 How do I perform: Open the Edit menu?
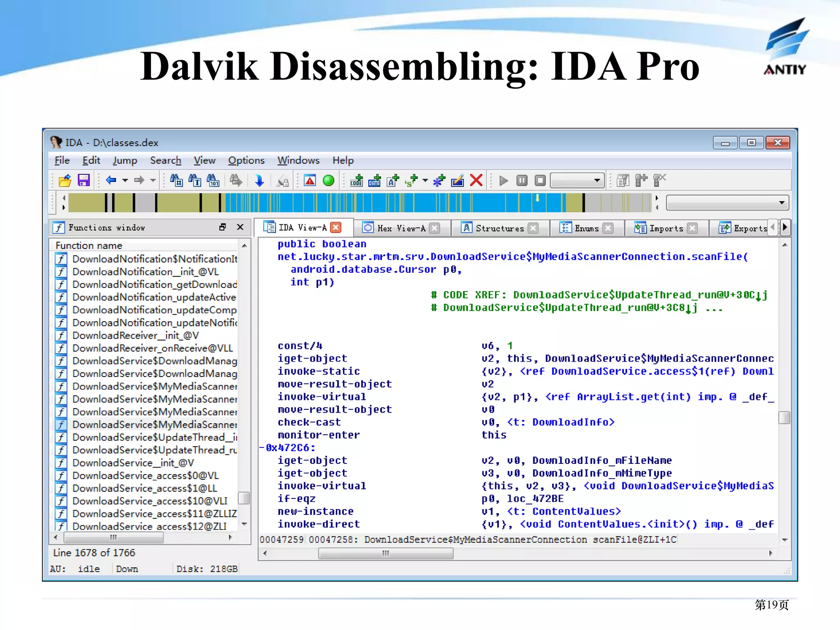coord(91,160)
